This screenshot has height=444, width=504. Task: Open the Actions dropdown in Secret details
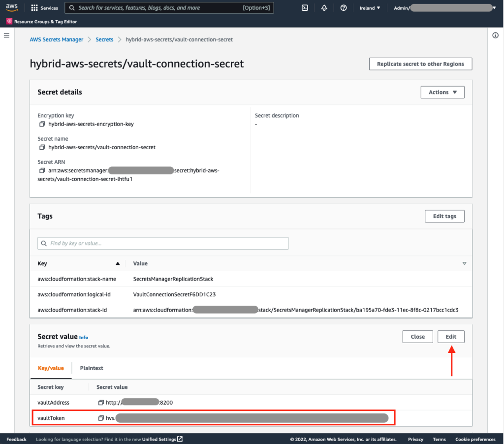coord(442,92)
